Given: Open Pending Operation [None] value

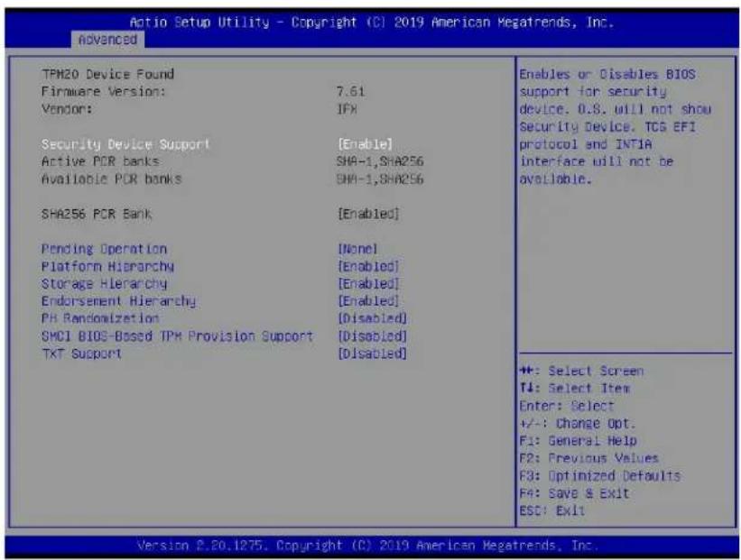Looking at the screenshot, I should [x=357, y=249].
